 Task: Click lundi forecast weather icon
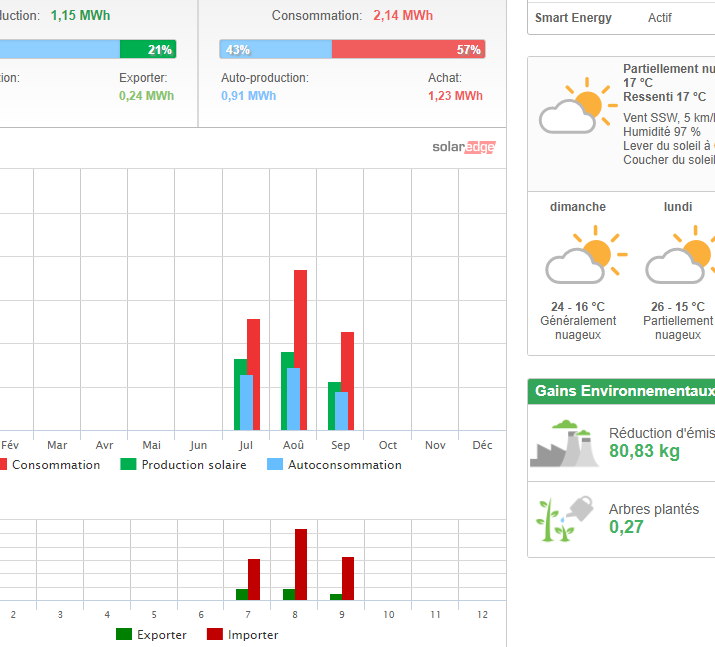coord(680,254)
